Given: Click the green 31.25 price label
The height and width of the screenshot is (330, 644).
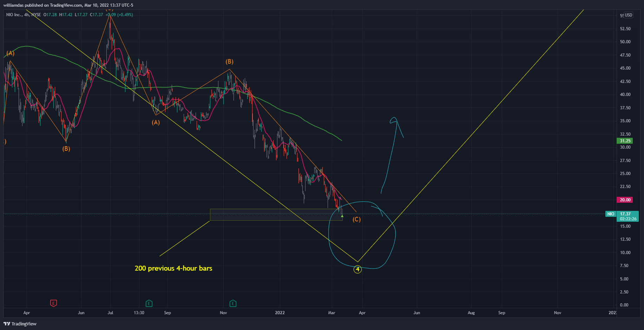Looking at the screenshot, I should [x=625, y=141].
